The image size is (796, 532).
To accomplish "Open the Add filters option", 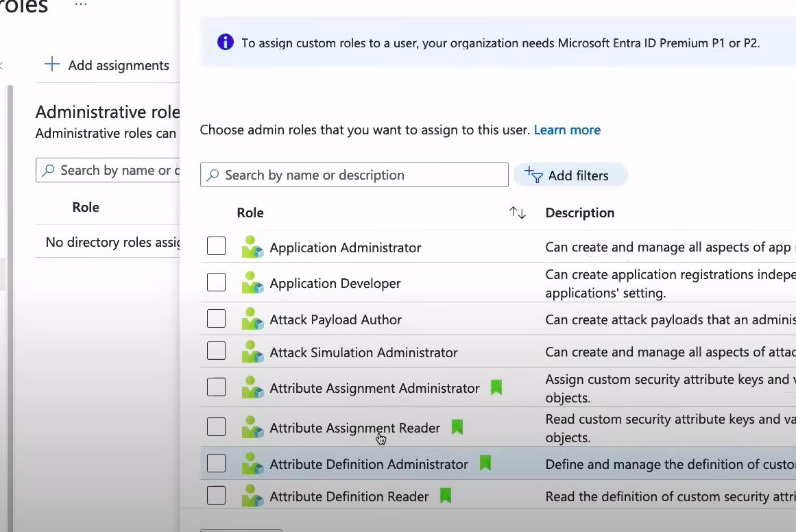I will tap(570, 176).
